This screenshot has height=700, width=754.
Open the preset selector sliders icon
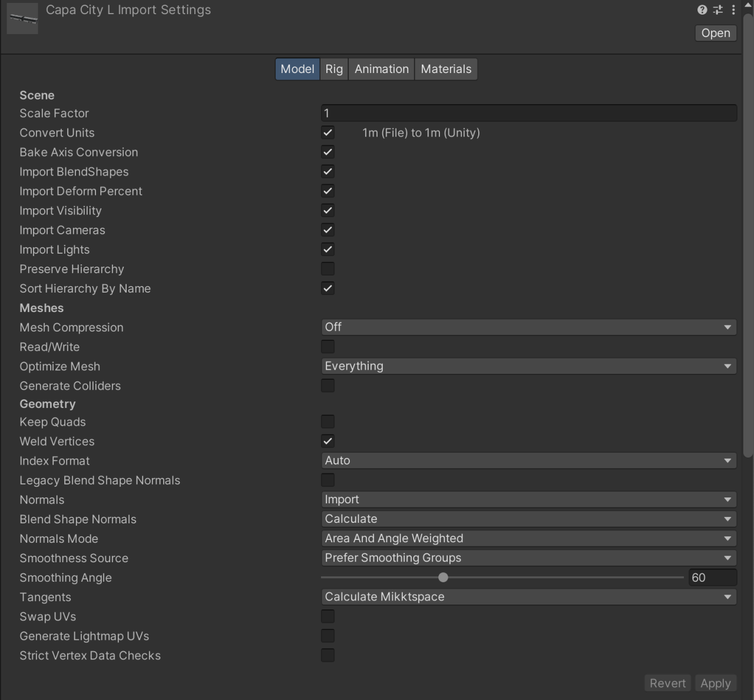717,10
